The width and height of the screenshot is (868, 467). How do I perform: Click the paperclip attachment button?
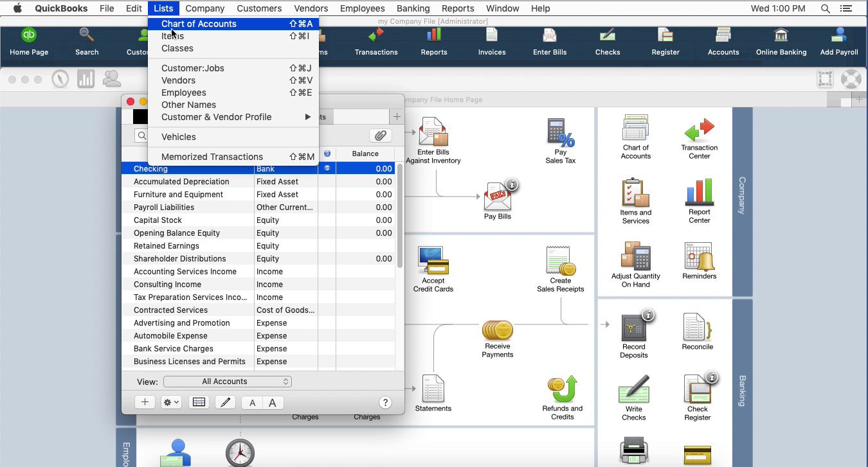(381, 136)
